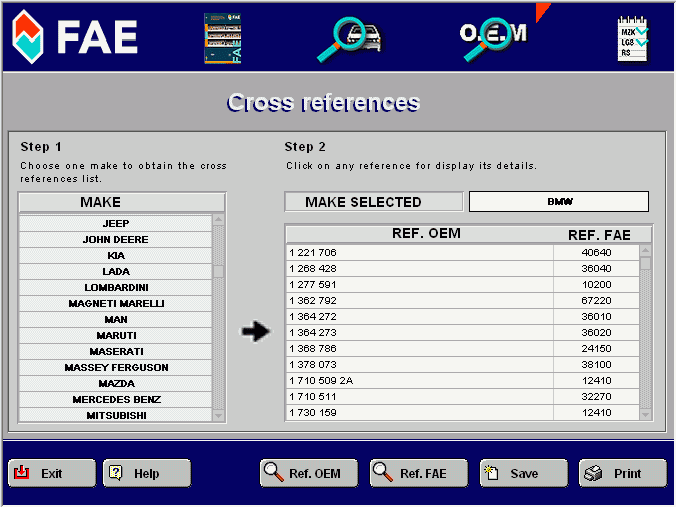Viewport: 676px width, 507px height.
Task: Open the notepad checklist icon
Action: click(x=632, y=39)
